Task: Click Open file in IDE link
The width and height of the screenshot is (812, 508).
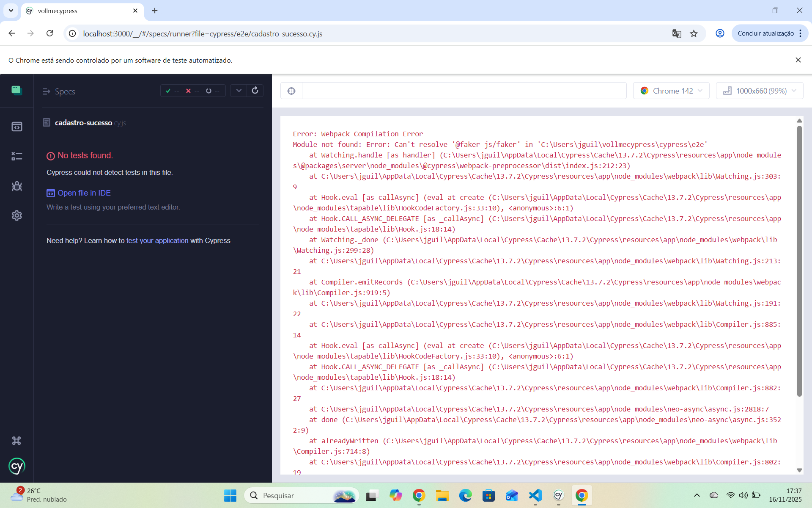Action: [x=84, y=193]
